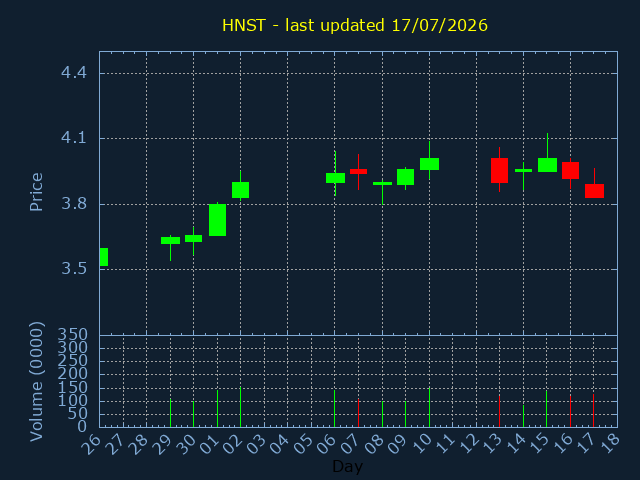Image resolution: width=640 pixels, height=480 pixels.
Task: Click the Day axis label
Action: (347, 466)
